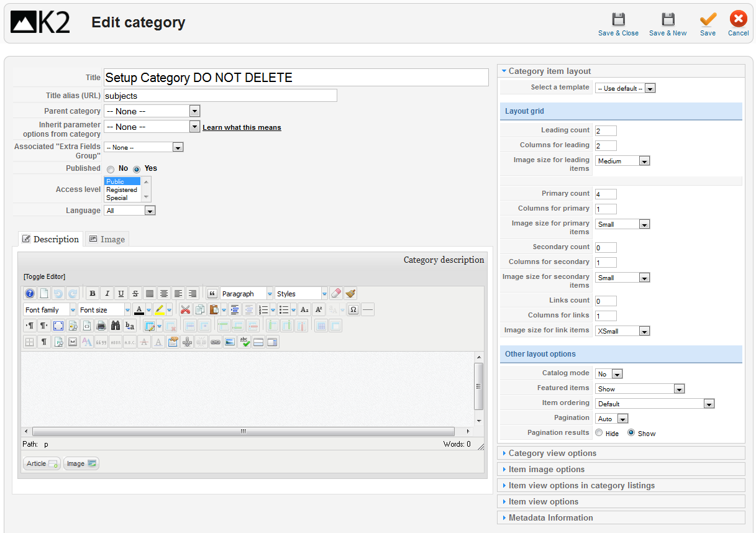This screenshot has height=533, width=756.
Task: Open the Catalog mode dropdown
Action: 609,374
